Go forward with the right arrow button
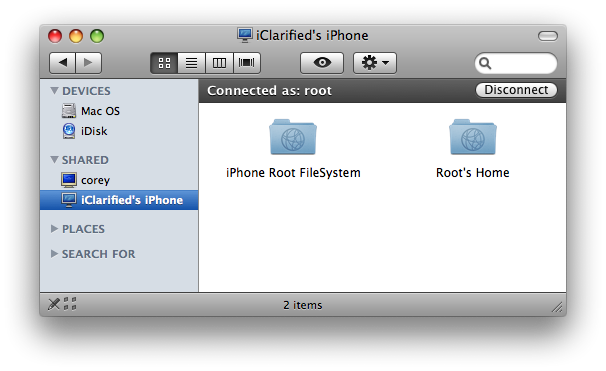This screenshot has width=606, height=371. click(x=89, y=63)
